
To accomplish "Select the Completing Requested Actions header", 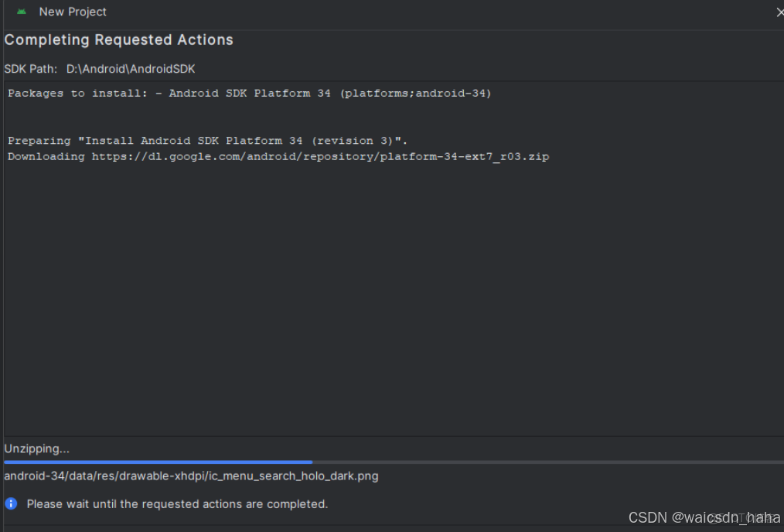I will point(118,39).
